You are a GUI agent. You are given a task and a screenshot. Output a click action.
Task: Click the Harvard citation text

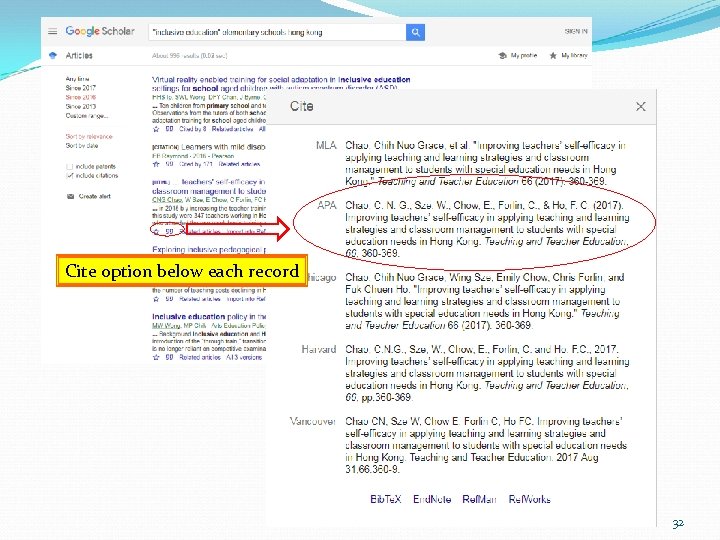pyautogui.click(x=487, y=373)
